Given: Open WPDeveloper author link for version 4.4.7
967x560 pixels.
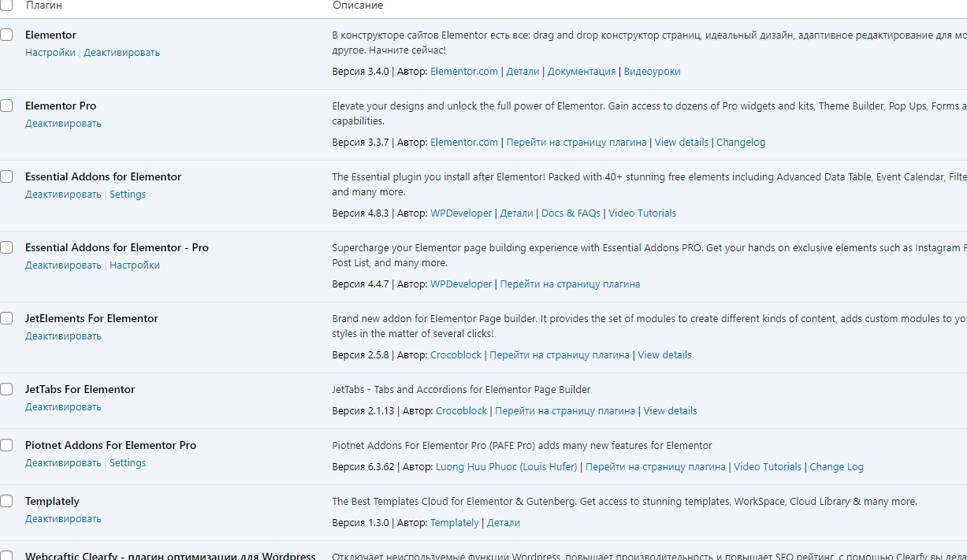Looking at the screenshot, I should (461, 284).
